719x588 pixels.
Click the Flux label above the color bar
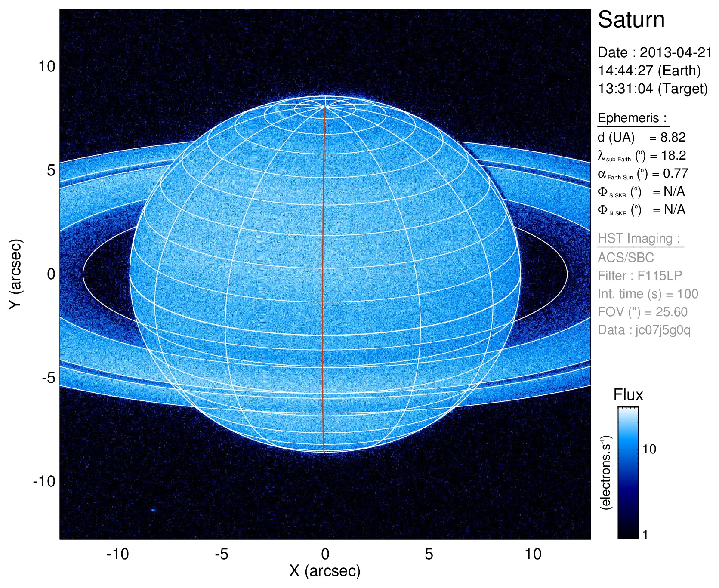(628, 395)
